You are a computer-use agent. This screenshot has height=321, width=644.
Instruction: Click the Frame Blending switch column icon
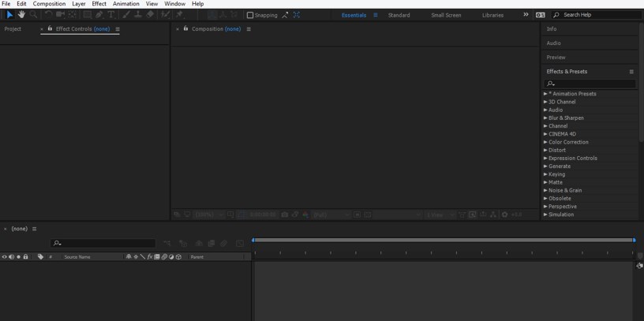[157, 257]
